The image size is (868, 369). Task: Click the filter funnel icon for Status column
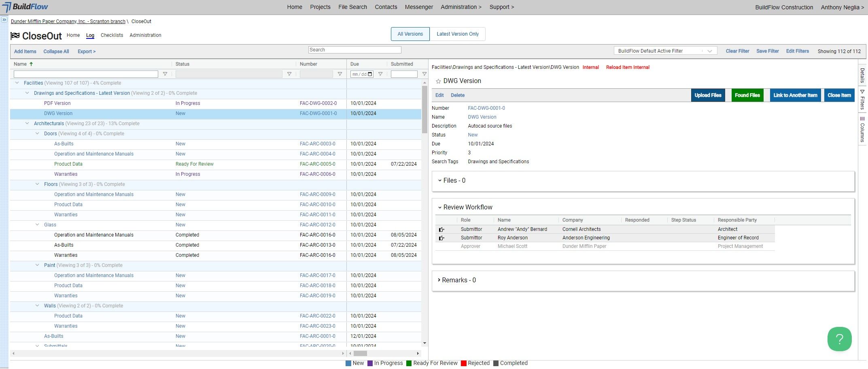289,74
